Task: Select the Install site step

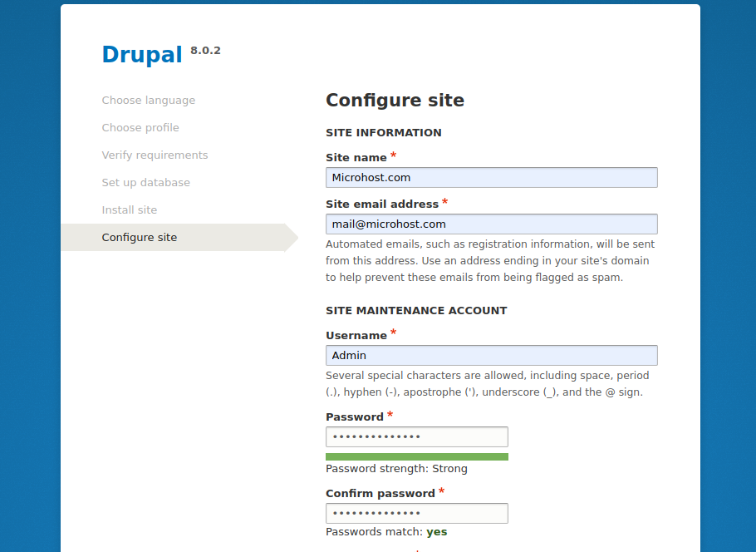Action: coord(130,209)
